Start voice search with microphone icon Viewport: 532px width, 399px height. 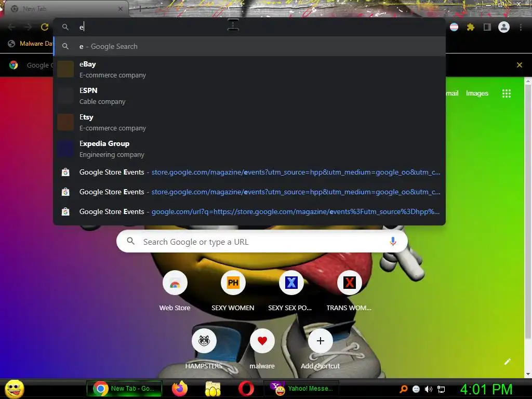pos(393,241)
